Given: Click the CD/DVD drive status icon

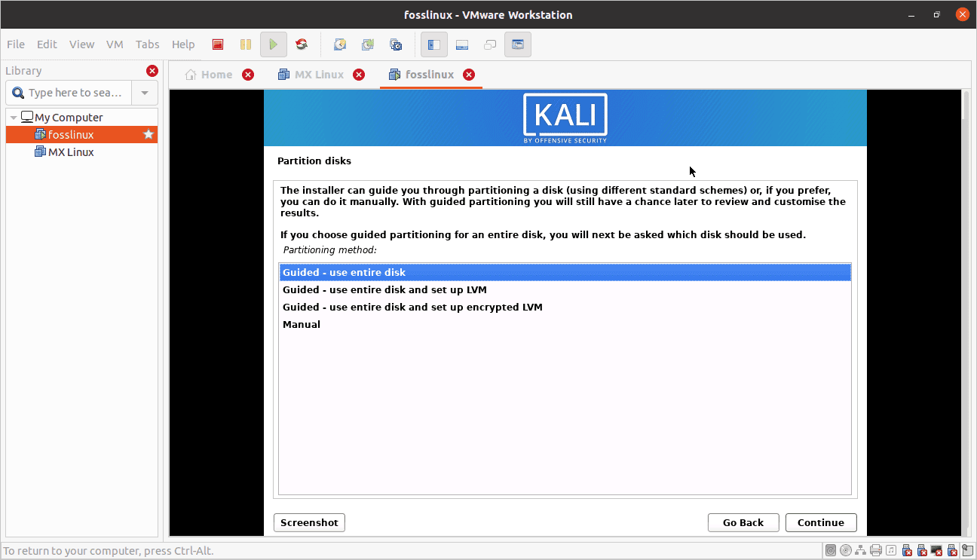Looking at the screenshot, I should click(x=846, y=551).
